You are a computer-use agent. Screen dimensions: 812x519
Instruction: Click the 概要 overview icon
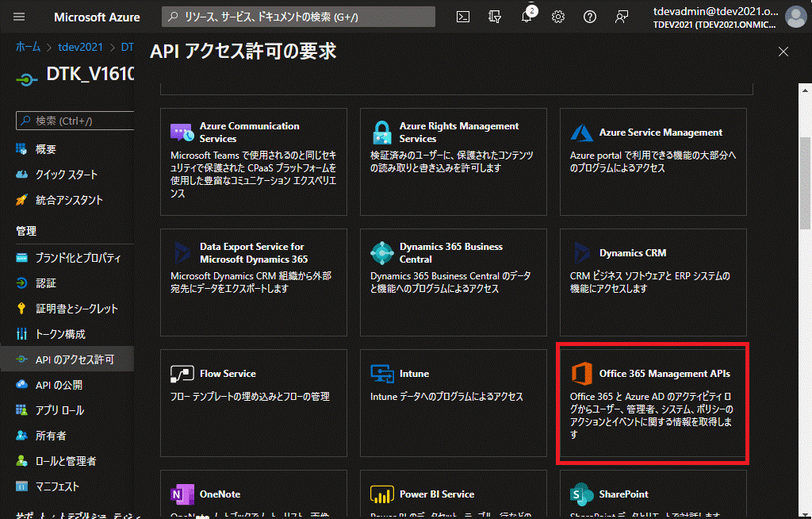[21, 149]
